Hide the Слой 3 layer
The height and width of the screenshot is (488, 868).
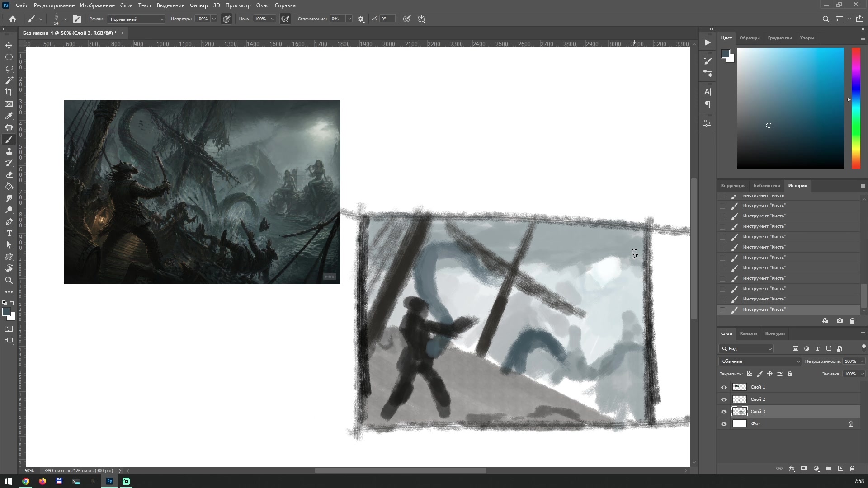pos(725,411)
